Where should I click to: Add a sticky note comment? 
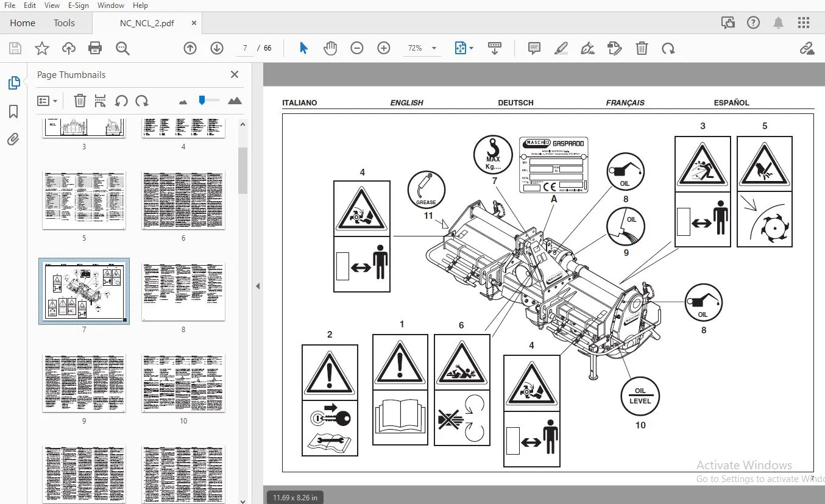click(534, 48)
